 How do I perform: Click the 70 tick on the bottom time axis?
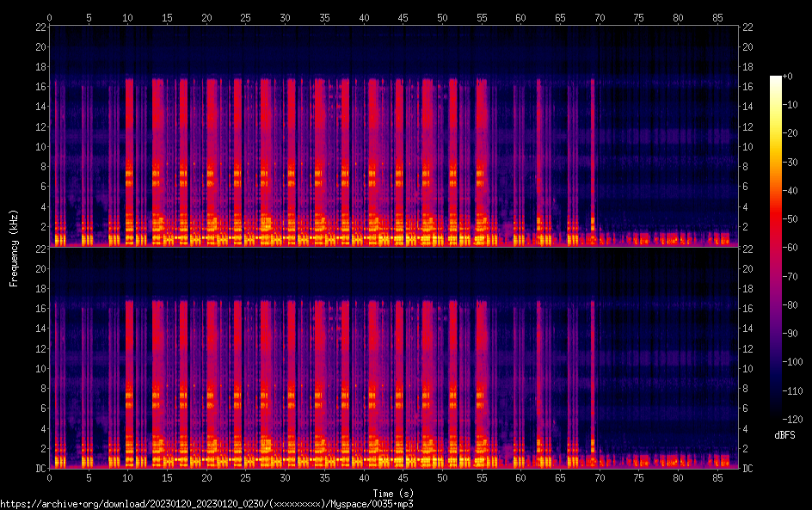point(600,477)
